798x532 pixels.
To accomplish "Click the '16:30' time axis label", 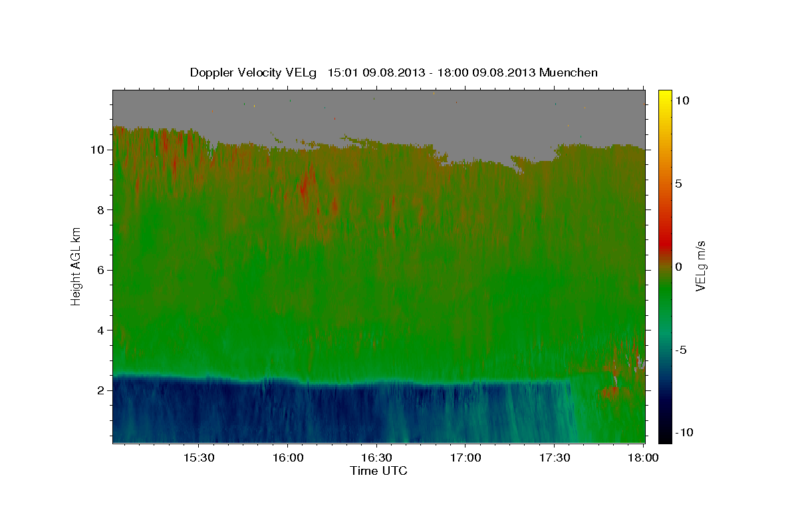I will pyautogui.click(x=376, y=458).
